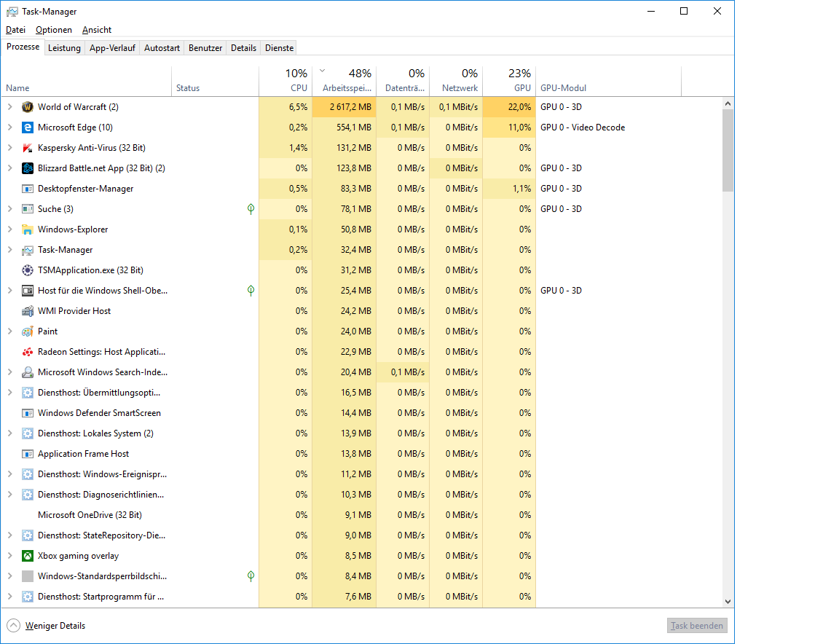Click the Xbox gaming overlay icon

click(27, 556)
